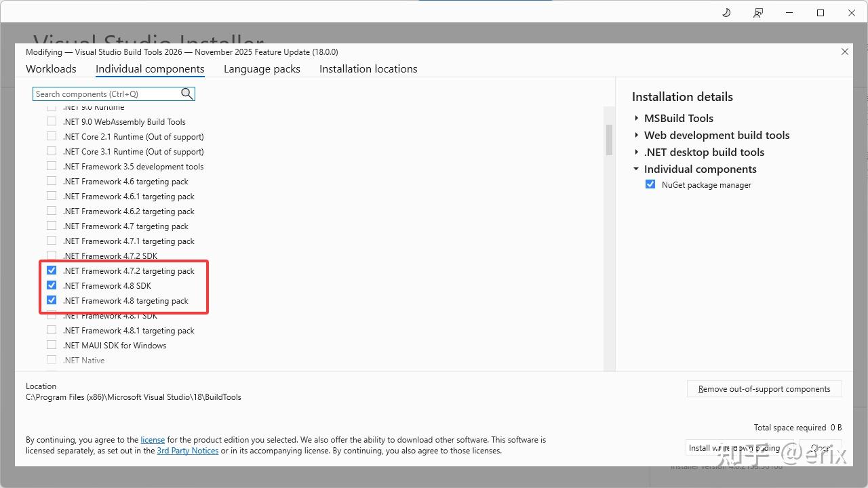
Task: Expand MSBuild Tools in Installation details
Action: click(637, 118)
